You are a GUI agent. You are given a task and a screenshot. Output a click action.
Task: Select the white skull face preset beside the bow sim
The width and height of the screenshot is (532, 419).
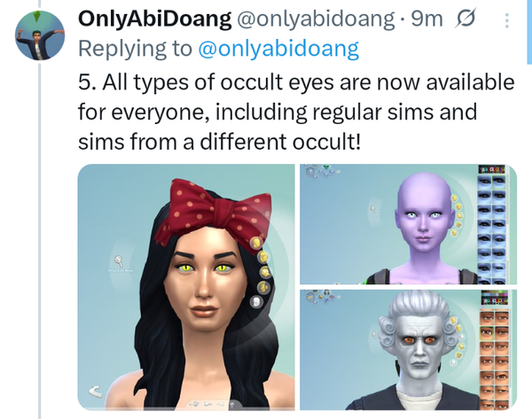coord(257,301)
